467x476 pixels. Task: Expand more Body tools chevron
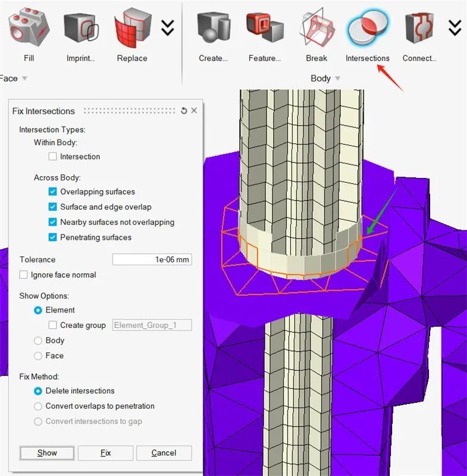[x=455, y=27]
